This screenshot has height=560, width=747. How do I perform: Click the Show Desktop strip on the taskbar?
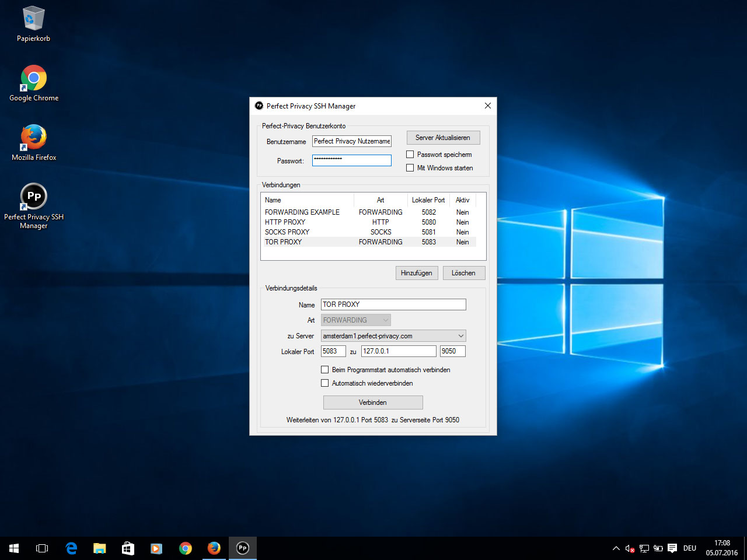[745, 548]
